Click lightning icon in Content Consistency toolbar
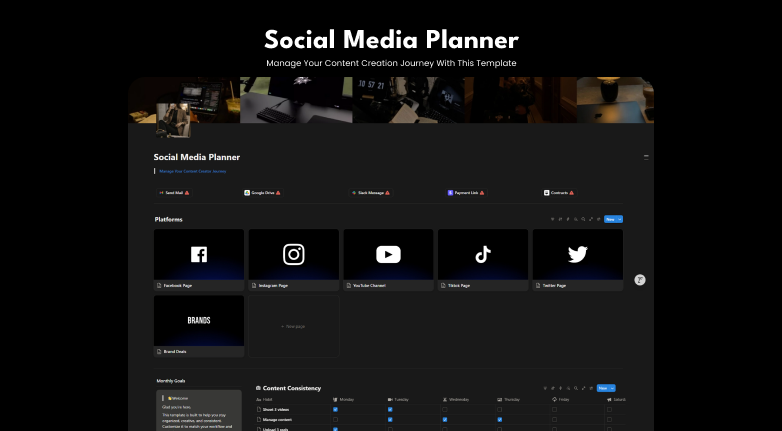This screenshot has height=431, width=782. (x=561, y=388)
